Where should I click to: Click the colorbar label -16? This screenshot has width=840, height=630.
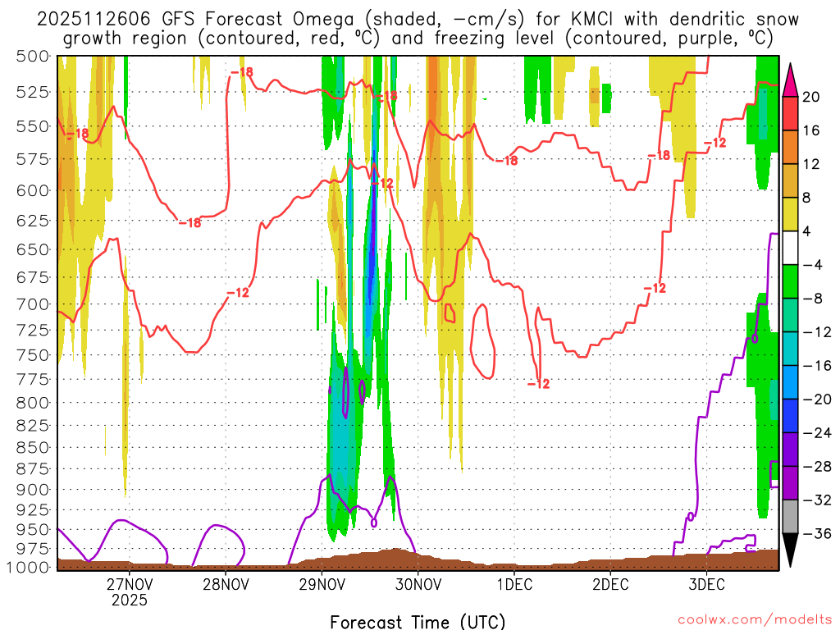[817, 366]
